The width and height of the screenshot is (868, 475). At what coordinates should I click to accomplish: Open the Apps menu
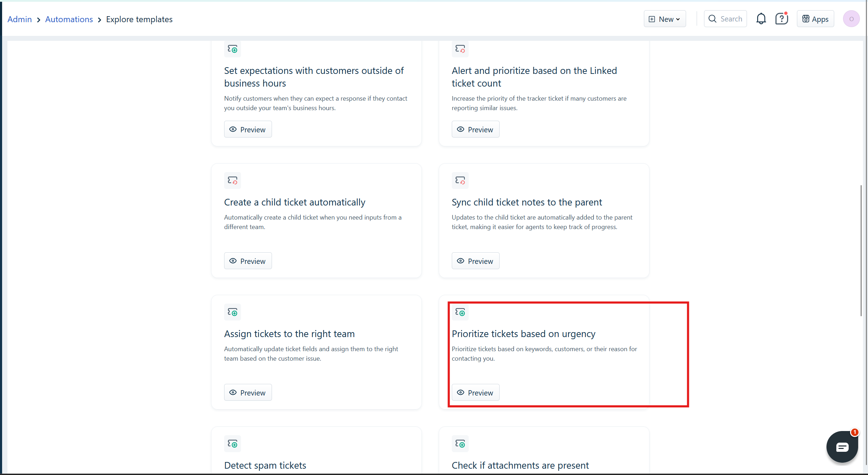[815, 19]
